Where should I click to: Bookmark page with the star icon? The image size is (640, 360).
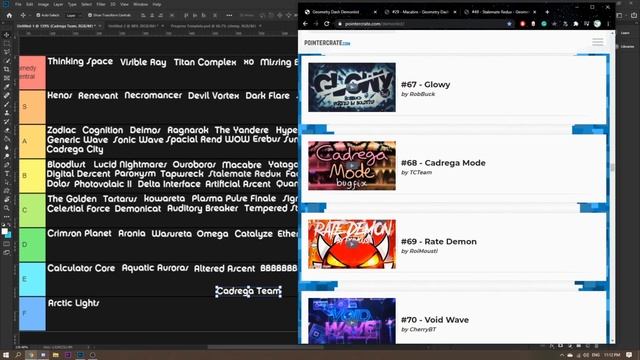[509, 24]
